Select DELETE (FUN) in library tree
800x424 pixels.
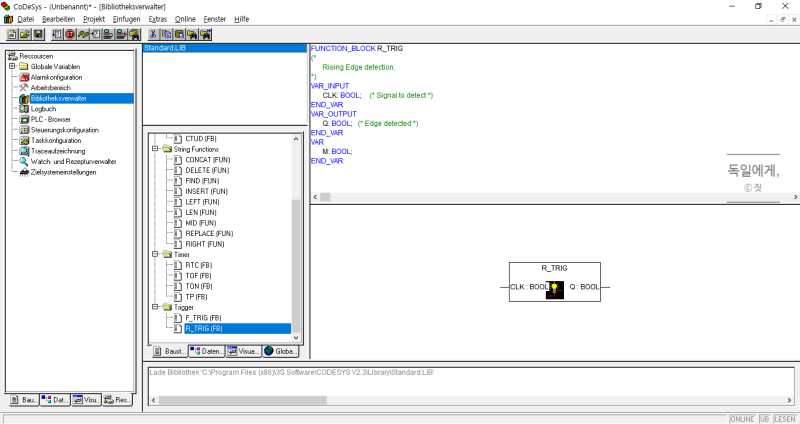207,170
